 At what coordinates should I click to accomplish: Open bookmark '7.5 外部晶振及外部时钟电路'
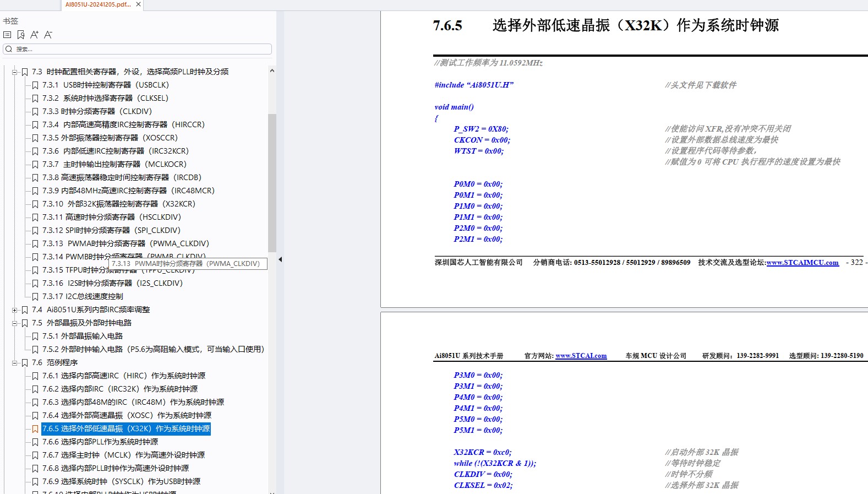tap(81, 323)
